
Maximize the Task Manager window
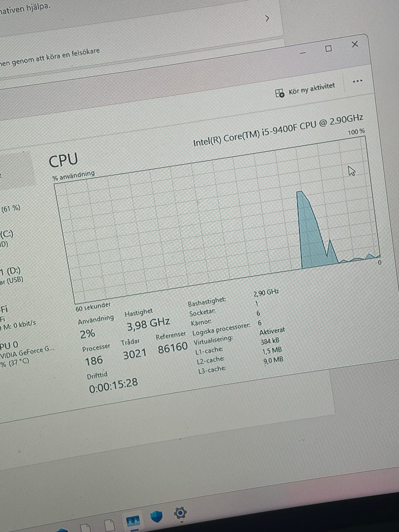pos(328,49)
